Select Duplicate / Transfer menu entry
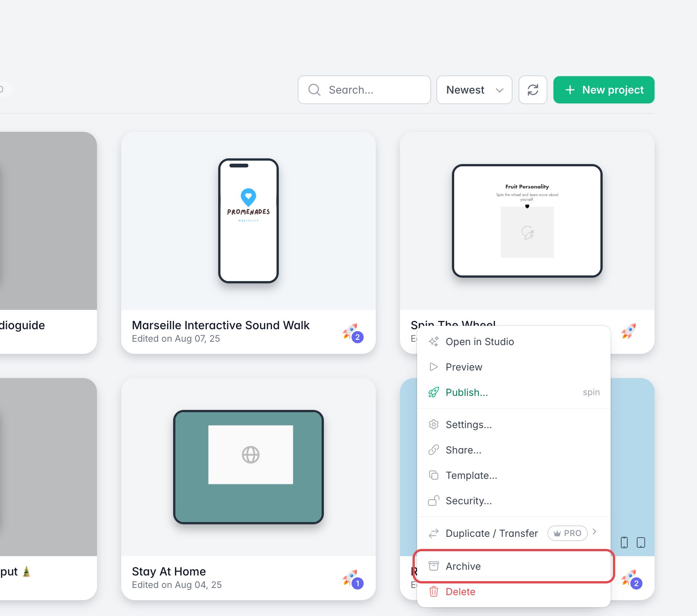The width and height of the screenshot is (697, 616). (x=514, y=533)
